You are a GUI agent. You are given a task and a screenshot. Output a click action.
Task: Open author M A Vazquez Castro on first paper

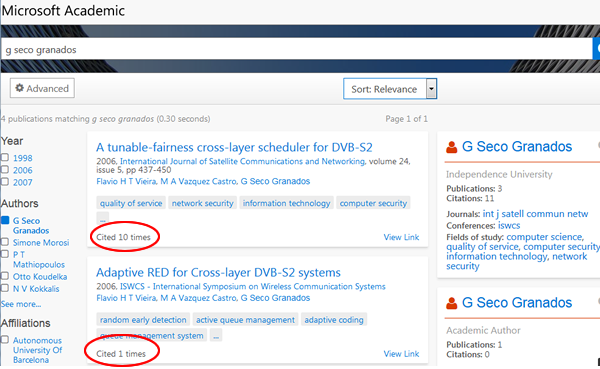199,181
